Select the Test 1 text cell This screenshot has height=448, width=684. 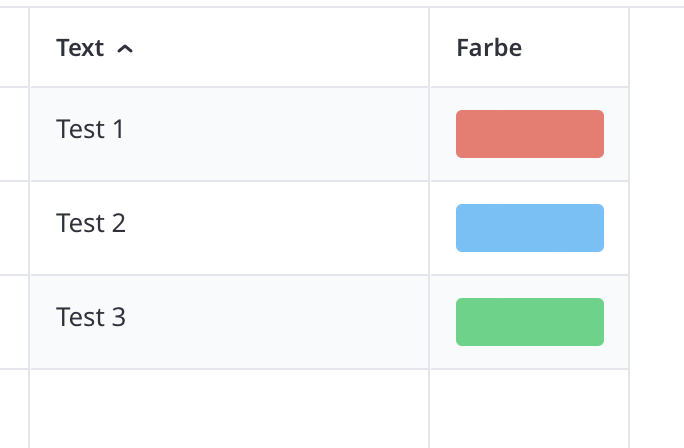[90, 129]
